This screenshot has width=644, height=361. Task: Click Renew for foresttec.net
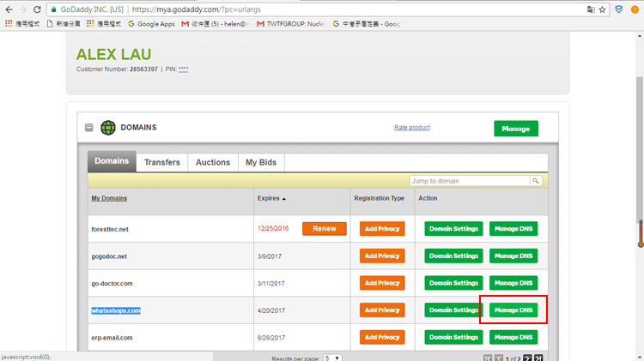point(325,228)
